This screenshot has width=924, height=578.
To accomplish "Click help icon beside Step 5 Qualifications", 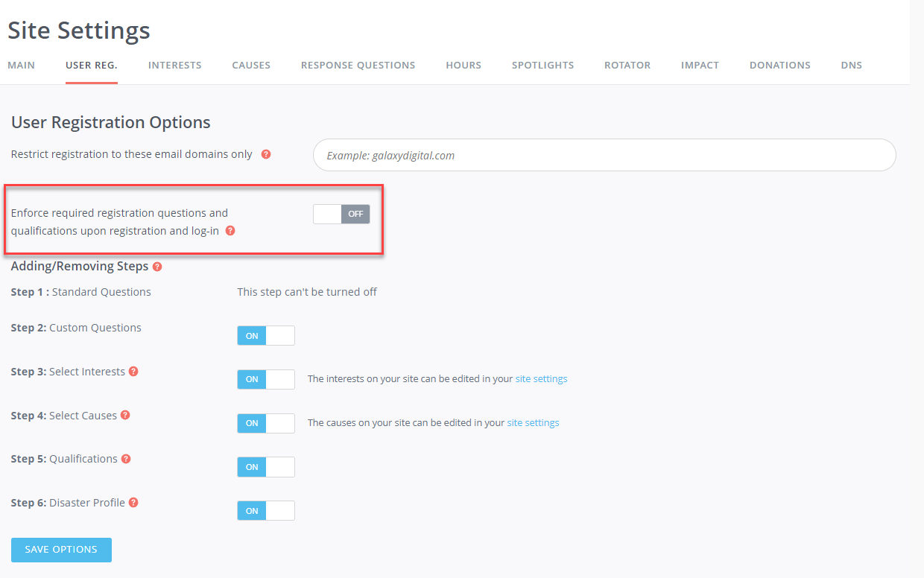I will point(126,459).
